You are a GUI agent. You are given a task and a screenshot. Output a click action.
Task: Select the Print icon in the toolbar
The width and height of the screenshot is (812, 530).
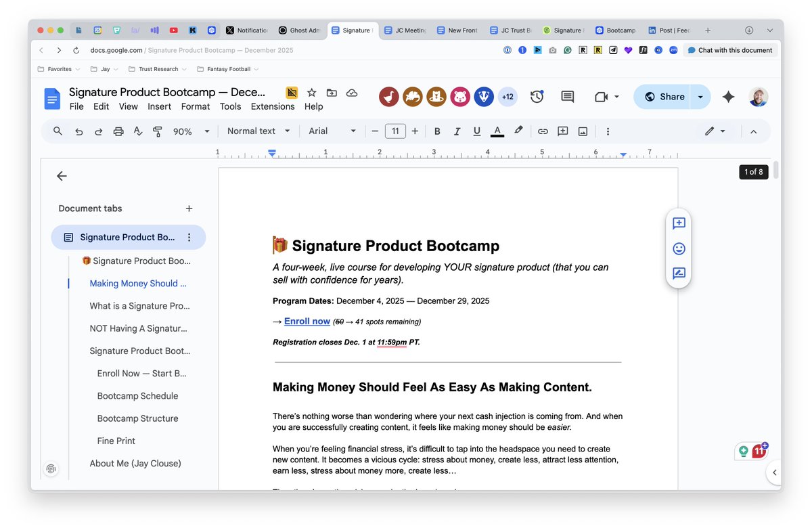pos(118,131)
